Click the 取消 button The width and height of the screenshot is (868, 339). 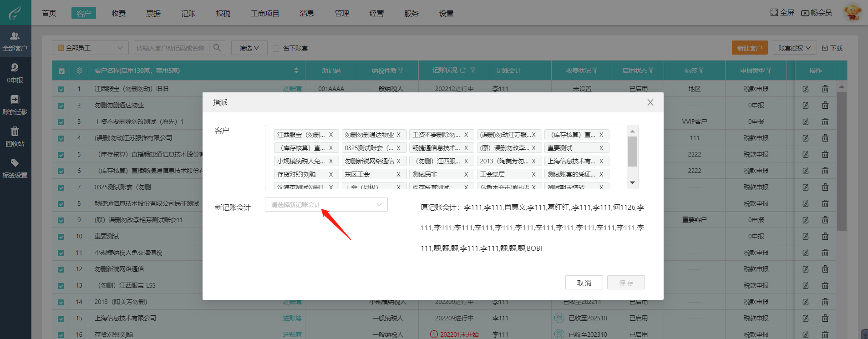pyautogui.click(x=584, y=283)
